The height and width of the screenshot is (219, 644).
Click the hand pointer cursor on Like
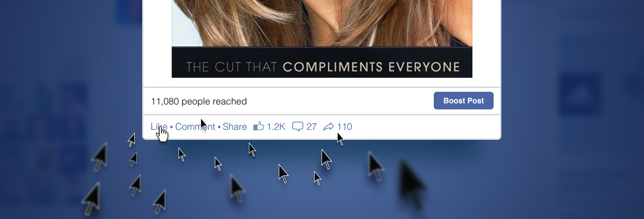tap(162, 134)
